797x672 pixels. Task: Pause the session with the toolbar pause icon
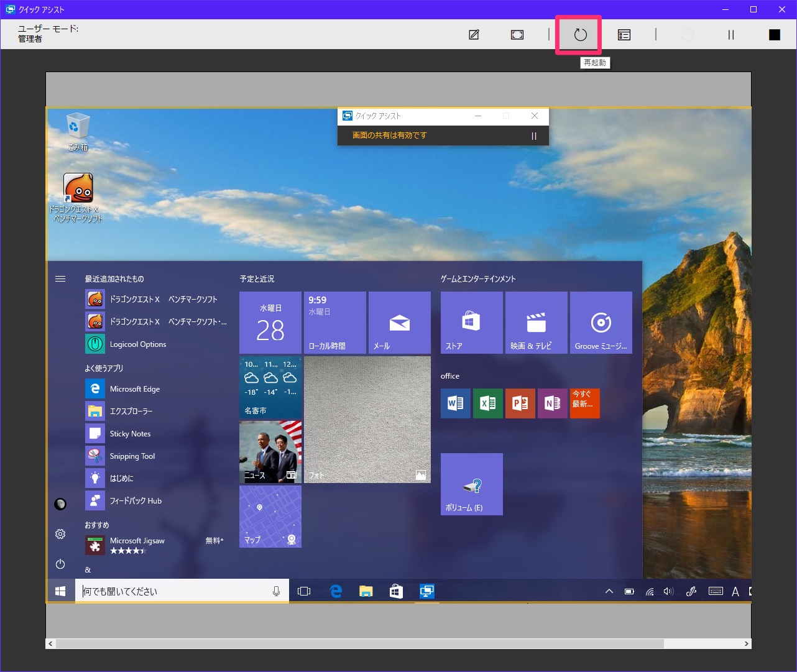pyautogui.click(x=731, y=35)
